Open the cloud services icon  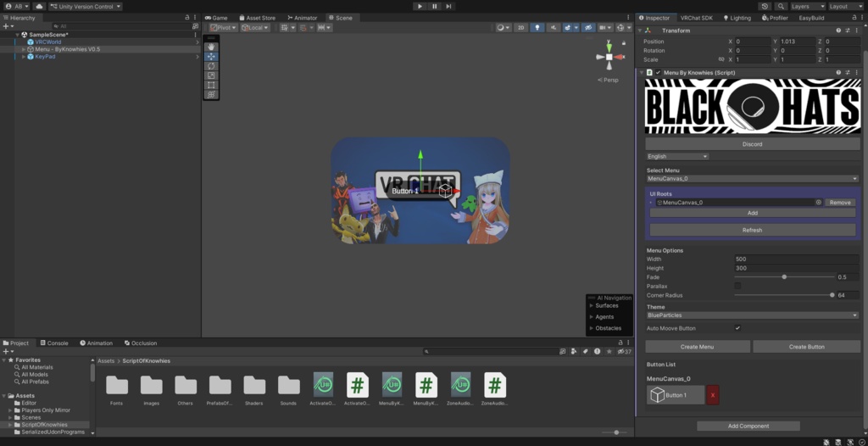click(x=39, y=6)
